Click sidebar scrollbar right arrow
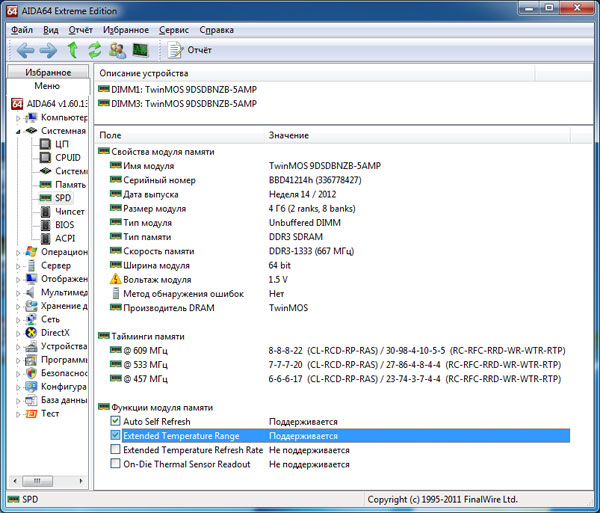The image size is (600, 513). pyautogui.click(x=81, y=480)
